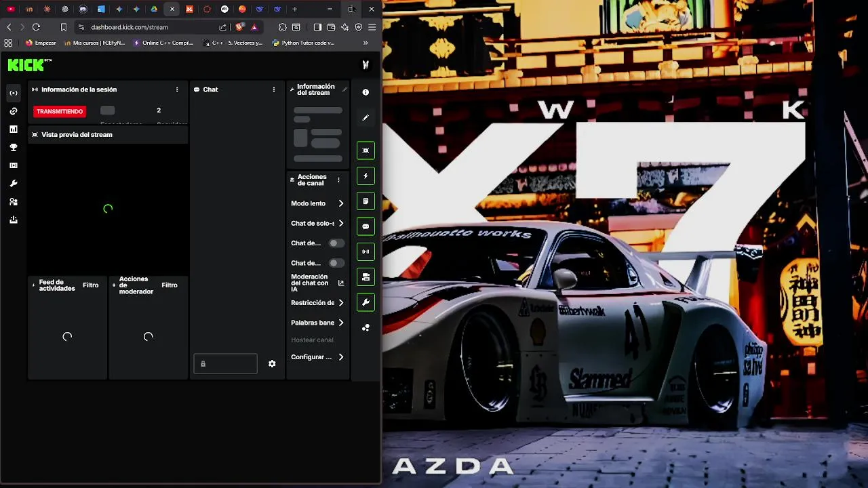Open the film strip clips icon in left sidebar

[14, 165]
